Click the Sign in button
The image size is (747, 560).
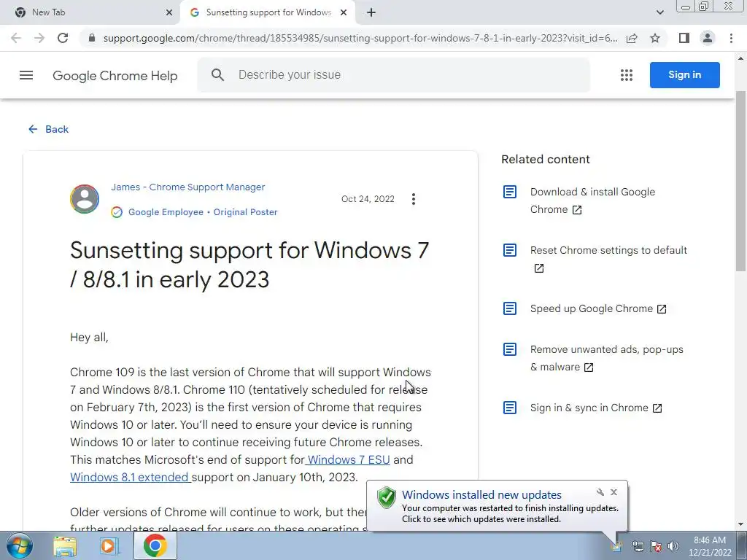click(684, 75)
